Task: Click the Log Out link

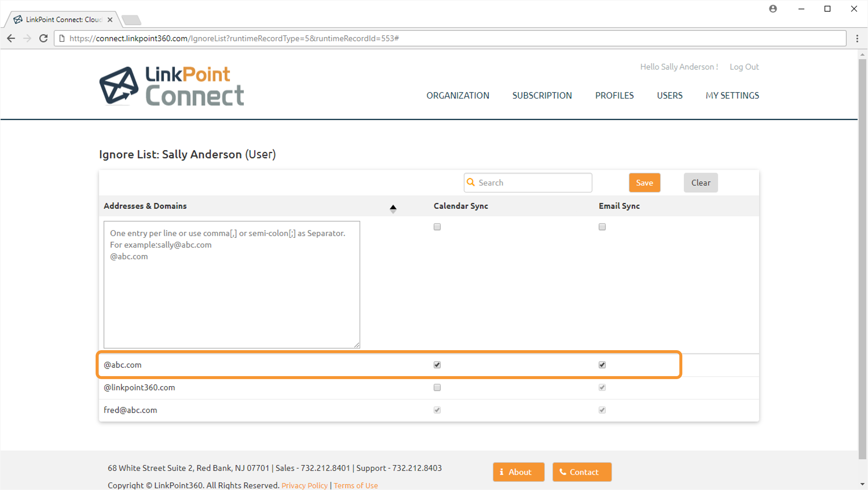Action: click(x=744, y=67)
